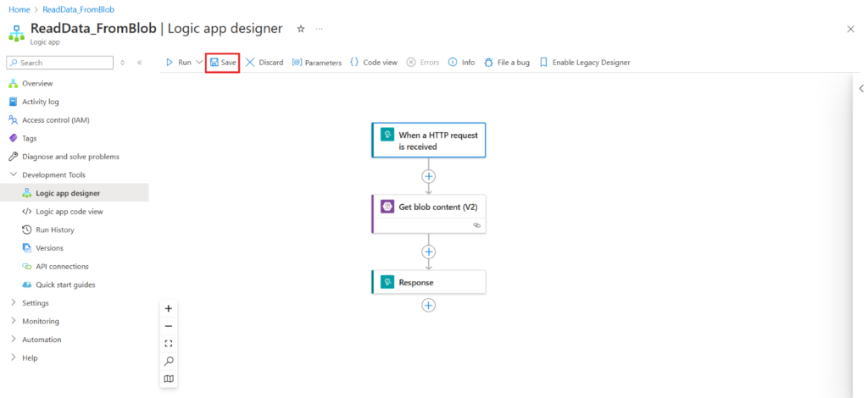Fit the workflow to view
The height and width of the screenshot is (398, 868).
point(169,344)
